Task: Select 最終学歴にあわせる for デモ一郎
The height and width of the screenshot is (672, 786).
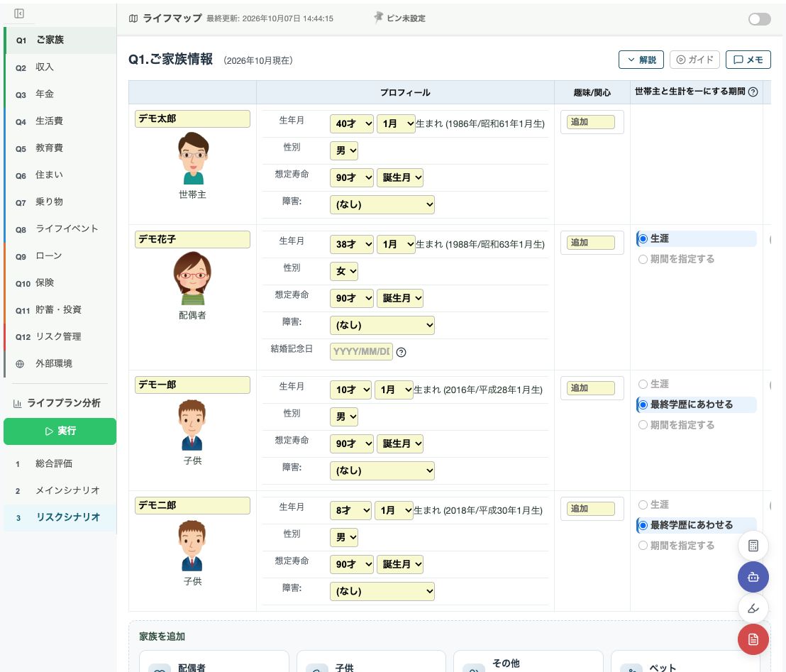Action: 643,404
